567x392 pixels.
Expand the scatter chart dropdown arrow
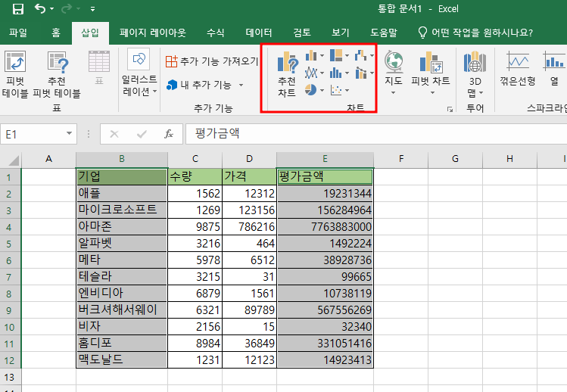(x=347, y=90)
